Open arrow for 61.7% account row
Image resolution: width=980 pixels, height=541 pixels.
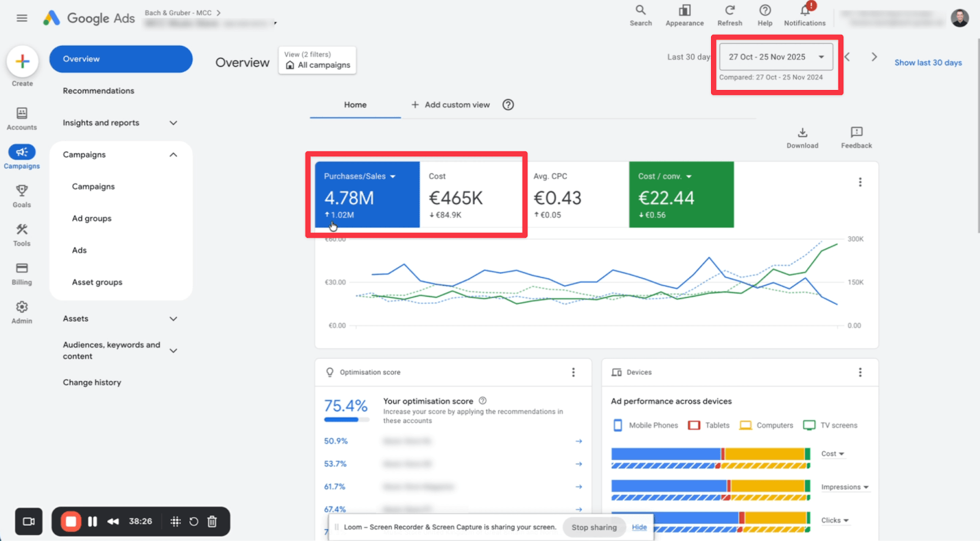tap(579, 486)
